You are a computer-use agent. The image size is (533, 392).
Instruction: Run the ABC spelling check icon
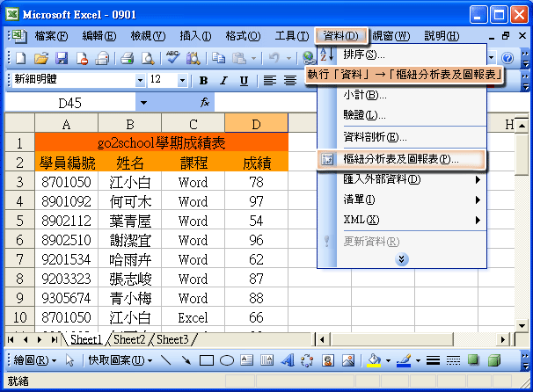(172, 58)
